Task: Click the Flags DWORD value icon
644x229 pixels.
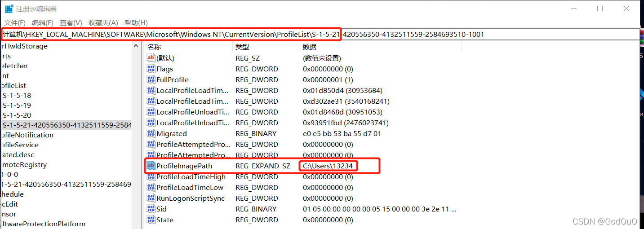Action: click(x=151, y=69)
